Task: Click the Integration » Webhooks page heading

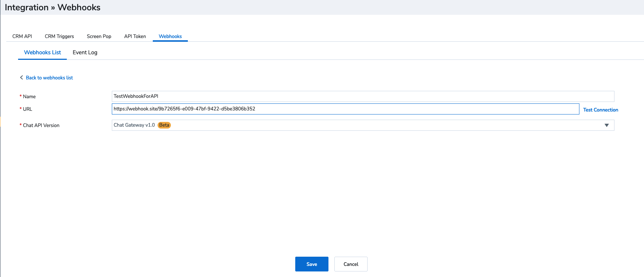Action: point(52,7)
